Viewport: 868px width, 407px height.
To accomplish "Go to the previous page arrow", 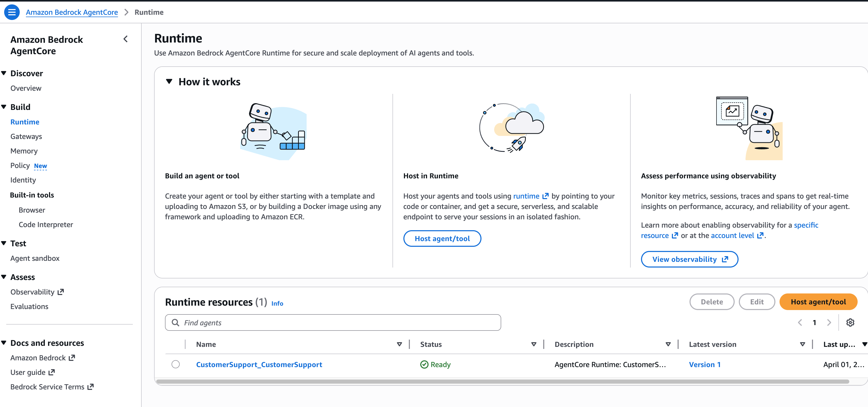I will click(800, 322).
